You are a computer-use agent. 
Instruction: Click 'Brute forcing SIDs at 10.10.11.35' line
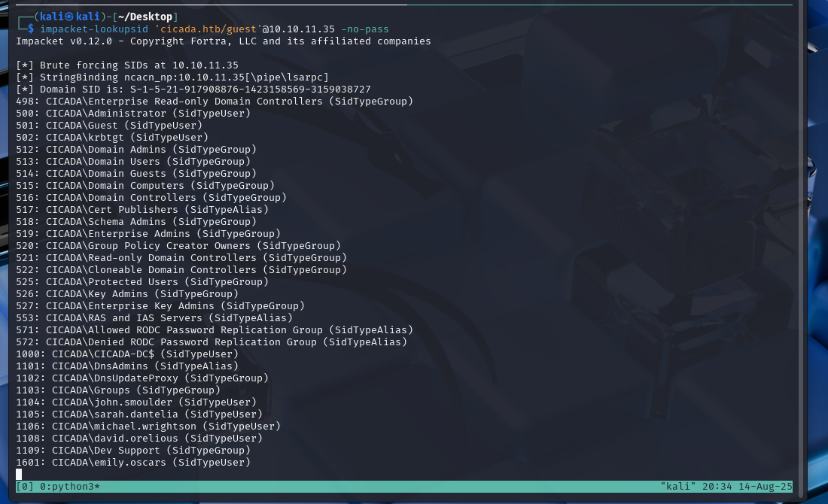[x=127, y=65]
